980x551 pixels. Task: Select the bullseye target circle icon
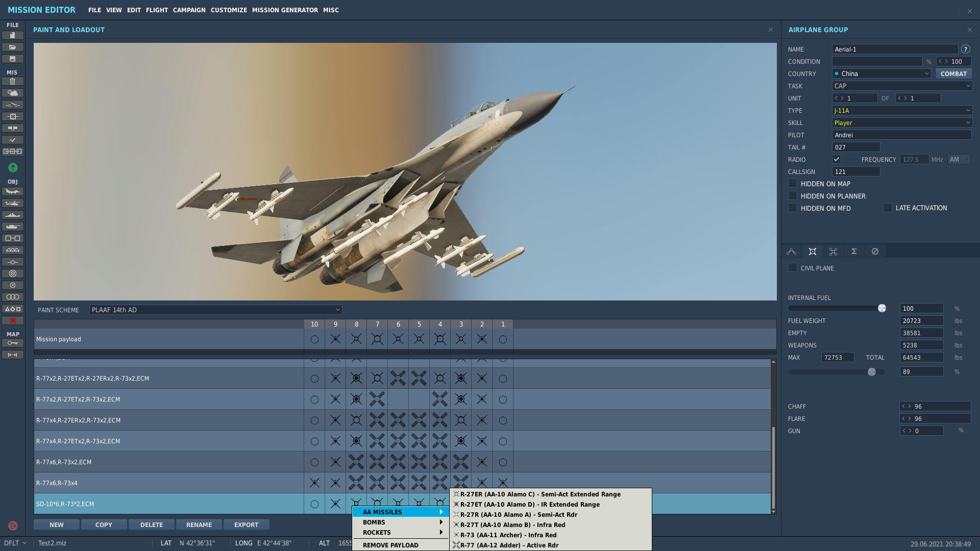[13, 273]
